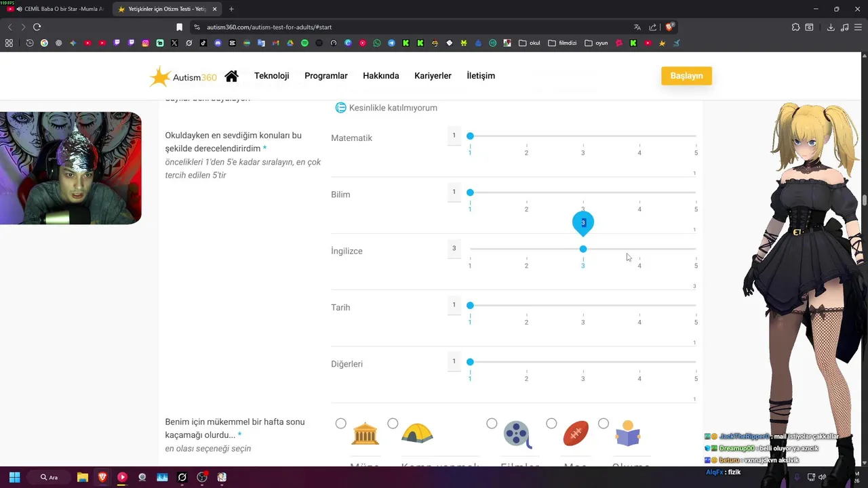This screenshot has width=868, height=488.
Task: Open the X (Twitter) bookmark
Action: pyautogui.click(x=174, y=43)
